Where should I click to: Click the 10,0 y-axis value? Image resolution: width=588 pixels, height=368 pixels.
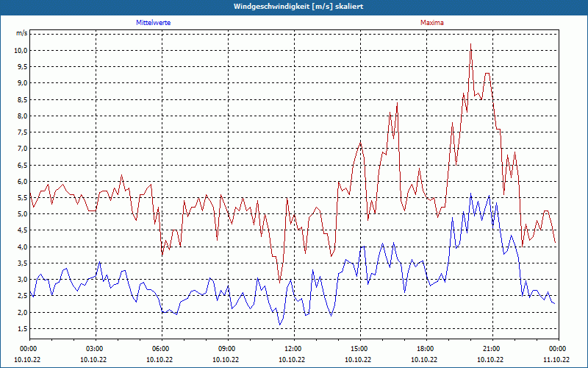pos(21,50)
